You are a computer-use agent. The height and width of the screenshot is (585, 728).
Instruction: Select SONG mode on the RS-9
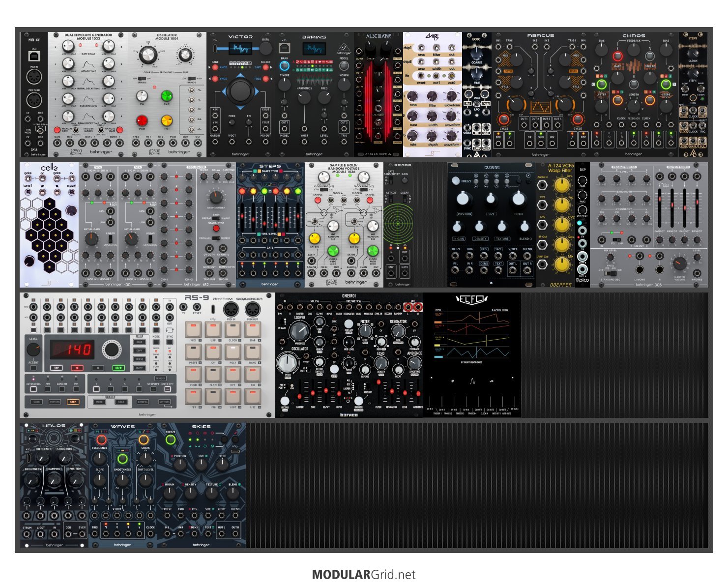[x=37, y=402]
